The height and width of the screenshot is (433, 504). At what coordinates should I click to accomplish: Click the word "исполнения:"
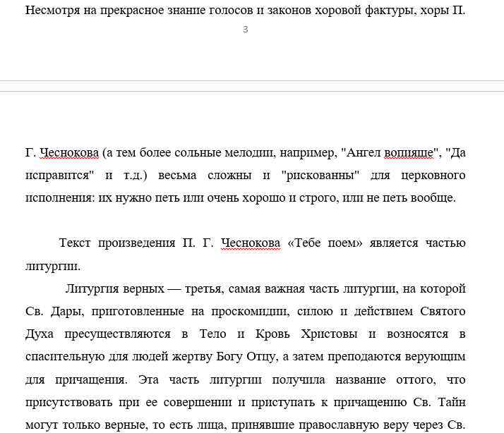(x=60, y=198)
